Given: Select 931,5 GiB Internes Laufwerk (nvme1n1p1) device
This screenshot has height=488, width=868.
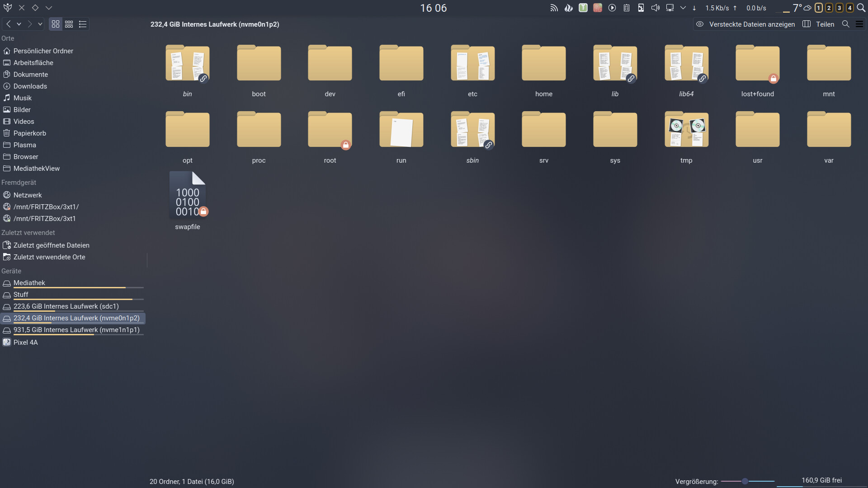Looking at the screenshot, I should click(76, 330).
